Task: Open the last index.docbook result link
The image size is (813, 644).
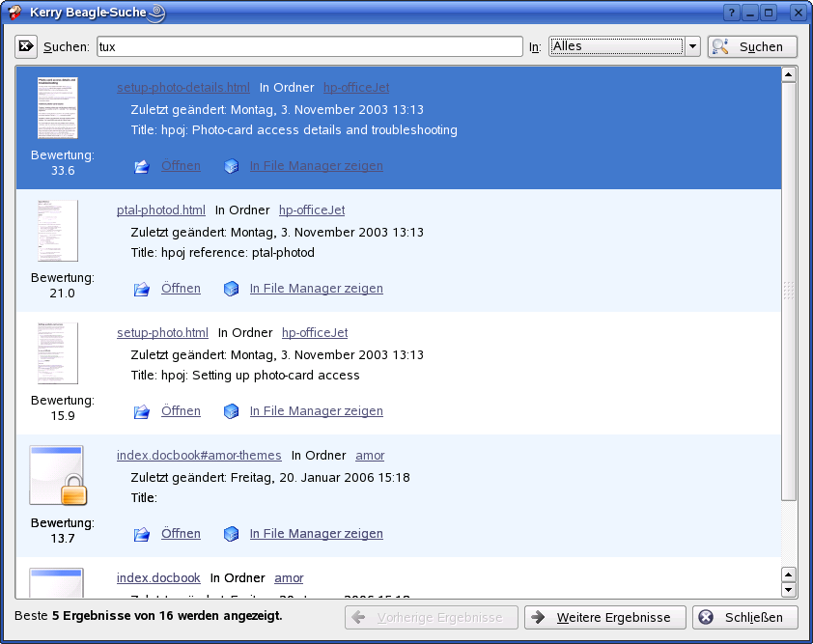Action: (x=158, y=577)
